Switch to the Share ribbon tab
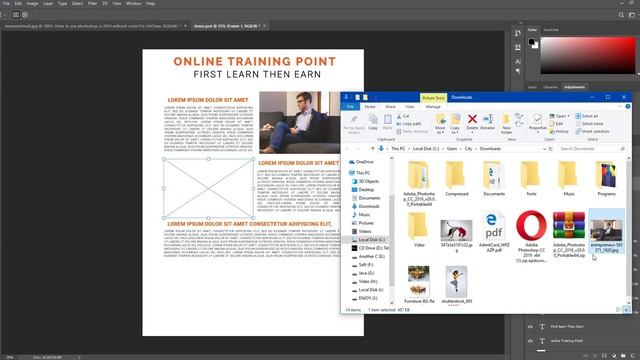This screenshot has height=360, width=640. pyautogui.click(x=390, y=107)
